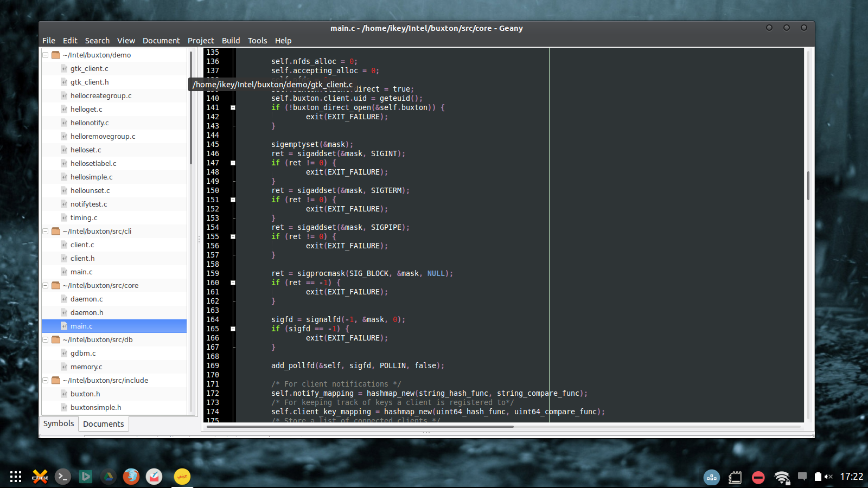This screenshot has height=488, width=868.
Task: Launch XChat from the taskbar
Action: pos(40,477)
